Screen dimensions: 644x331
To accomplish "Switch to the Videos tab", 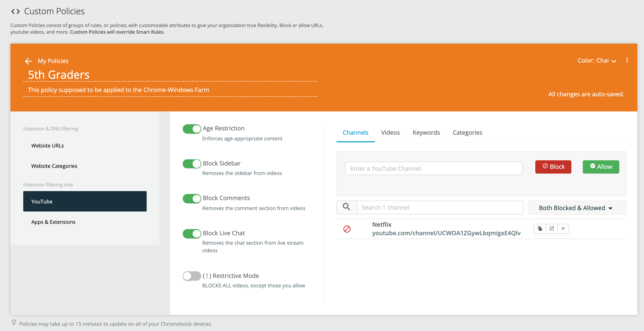I will (x=390, y=133).
